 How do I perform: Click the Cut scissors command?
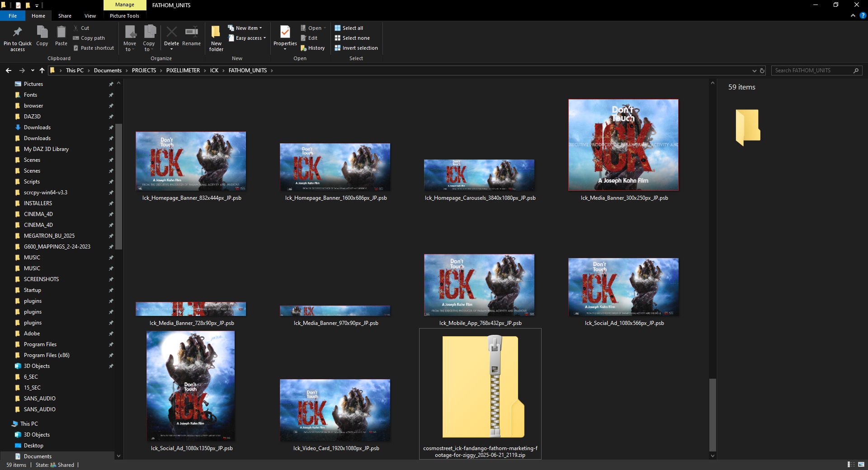[81, 28]
